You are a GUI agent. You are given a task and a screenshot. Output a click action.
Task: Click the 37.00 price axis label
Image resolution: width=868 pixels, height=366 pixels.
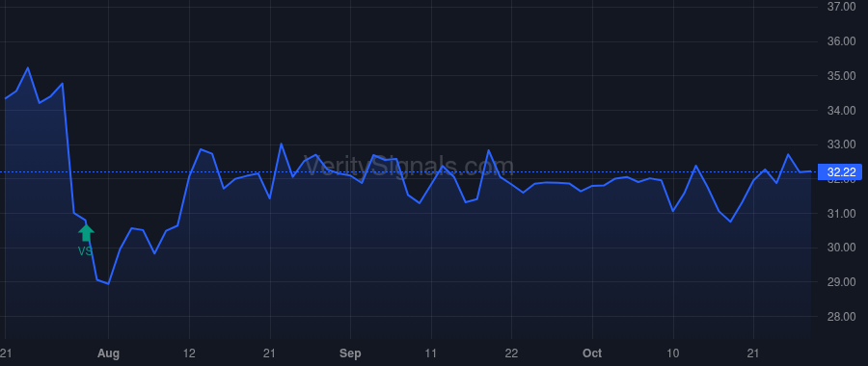(841, 7)
